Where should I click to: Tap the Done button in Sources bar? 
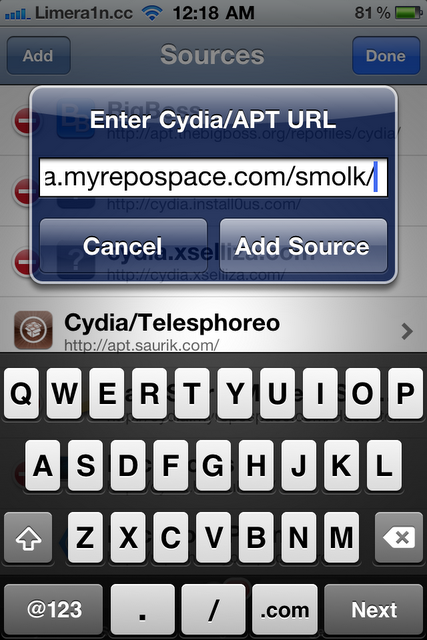pos(386,56)
